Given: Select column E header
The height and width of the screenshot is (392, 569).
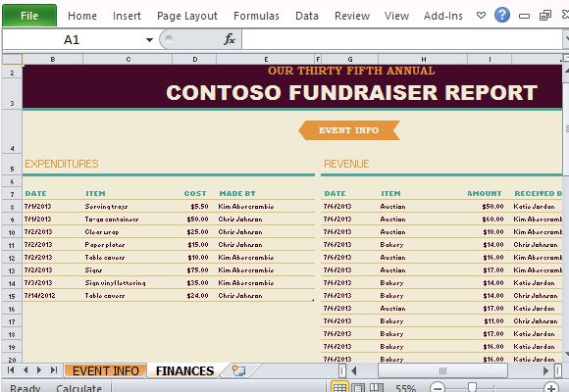Looking at the screenshot, I should click(x=266, y=59).
